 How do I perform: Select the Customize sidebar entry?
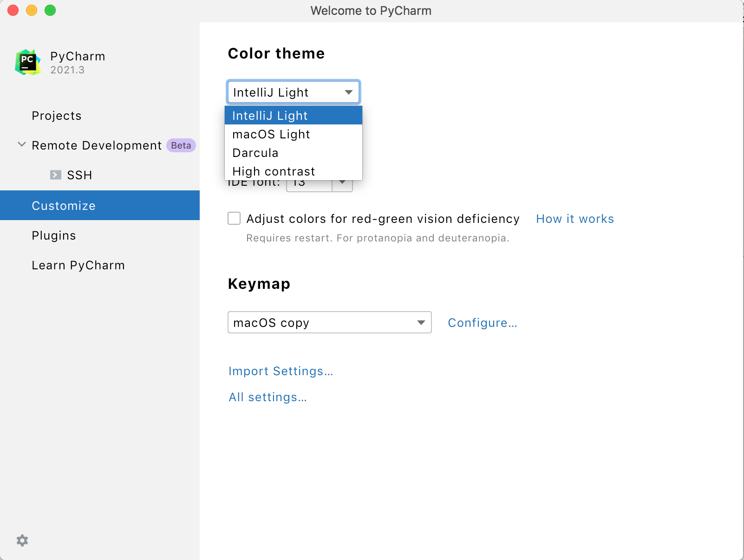(64, 205)
